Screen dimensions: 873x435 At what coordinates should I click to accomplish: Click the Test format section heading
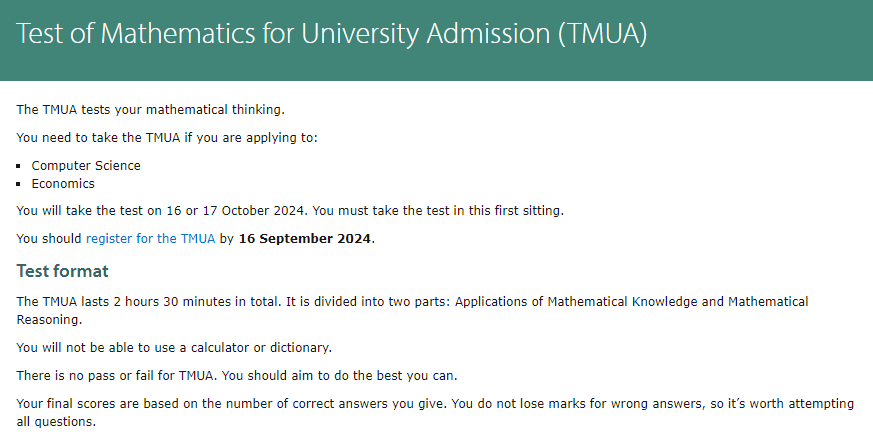coord(62,271)
